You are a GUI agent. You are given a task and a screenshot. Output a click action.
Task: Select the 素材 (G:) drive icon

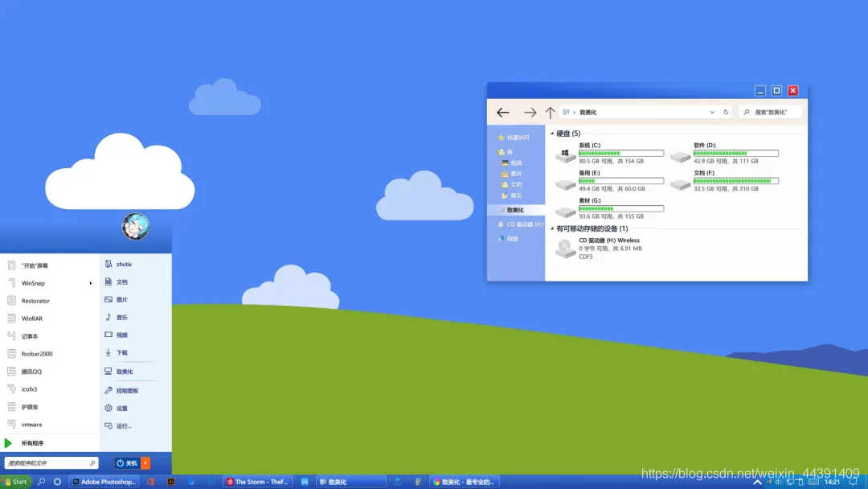click(x=565, y=211)
